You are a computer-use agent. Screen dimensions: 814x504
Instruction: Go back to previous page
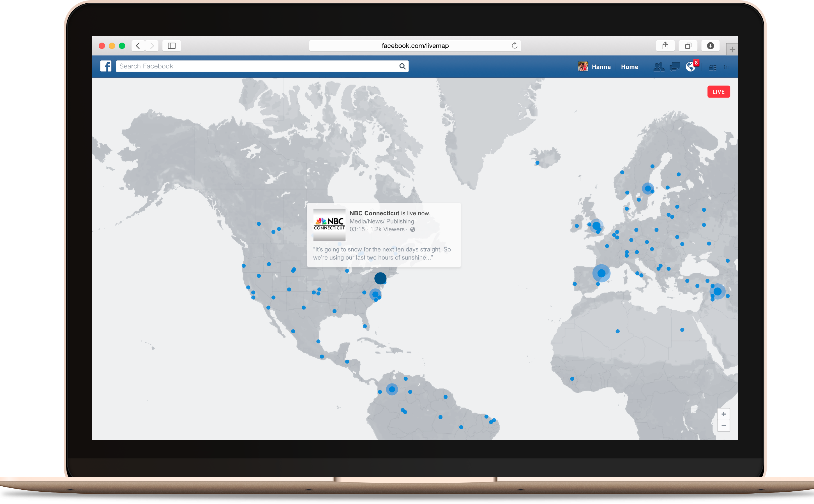point(138,46)
